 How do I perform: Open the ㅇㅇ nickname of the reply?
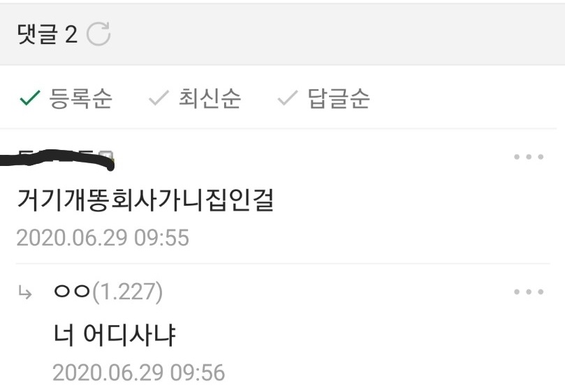pos(72,292)
